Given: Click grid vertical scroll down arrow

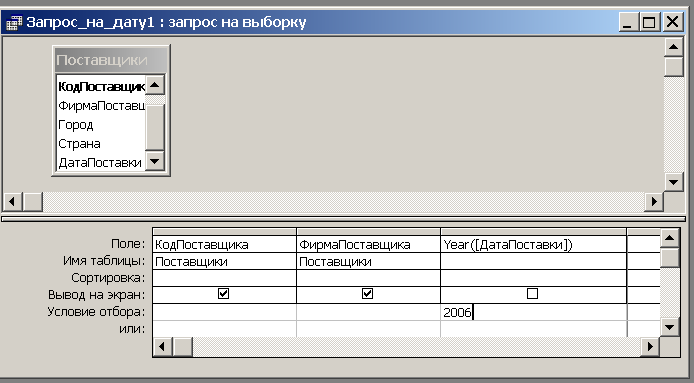Looking at the screenshot, I should pos(670,327).
